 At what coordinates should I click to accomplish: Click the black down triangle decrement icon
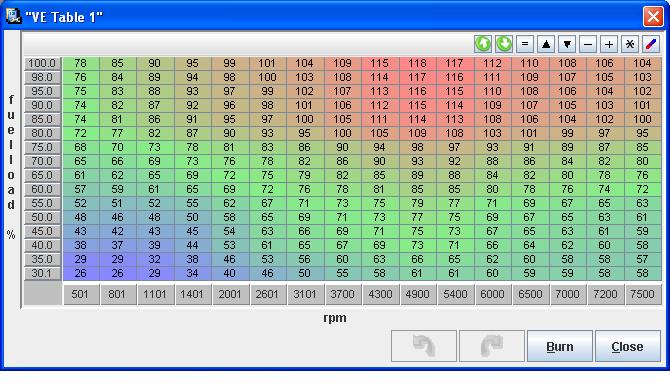pos(567,44)
